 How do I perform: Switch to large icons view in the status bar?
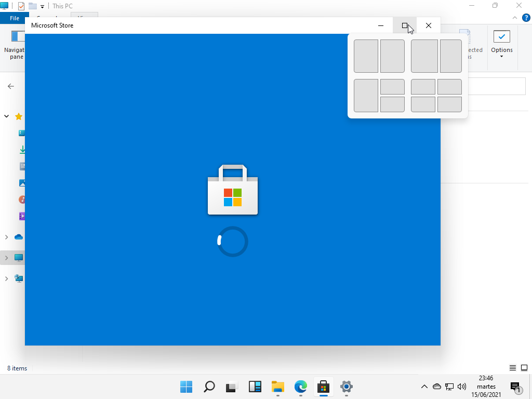524,368
